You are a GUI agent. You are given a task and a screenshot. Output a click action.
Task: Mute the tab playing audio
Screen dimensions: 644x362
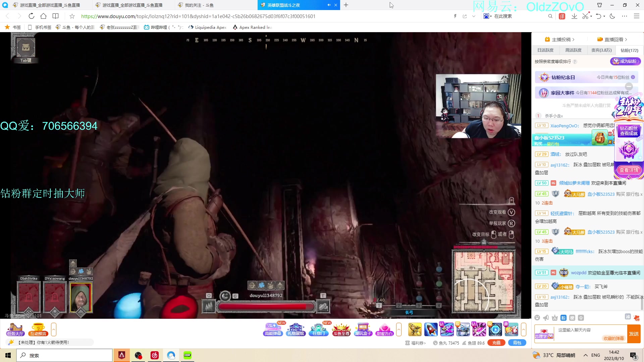pos(329,5)
